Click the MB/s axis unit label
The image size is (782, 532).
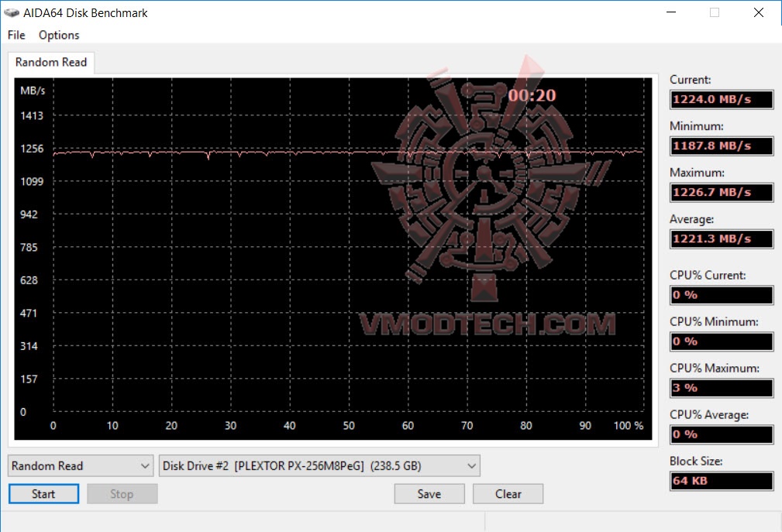point(33,91)
